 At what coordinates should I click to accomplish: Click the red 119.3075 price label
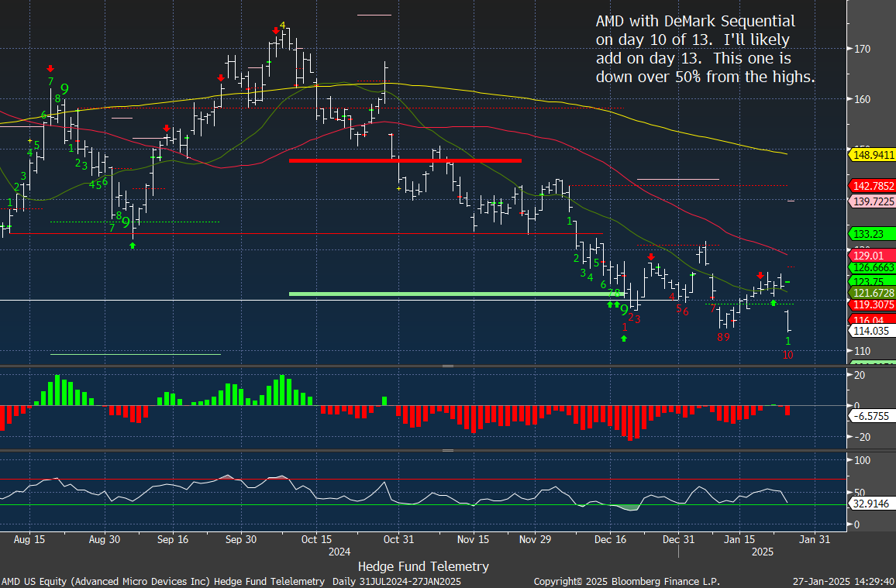(873, 305)
